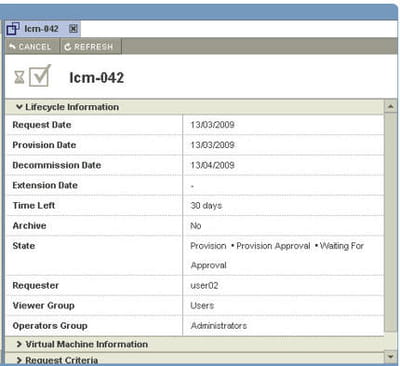The height and width of the screenshot is (366, 400).
Task: Select the Request Date label
Action: (x=42, y=125)
